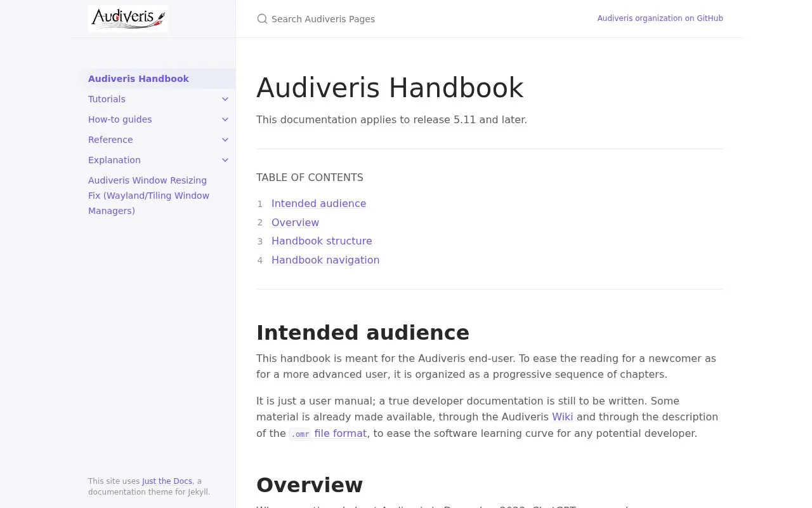Jump to Intended audience in contents
The height and width of the screenshot is (508, 812).
[318, 204]
